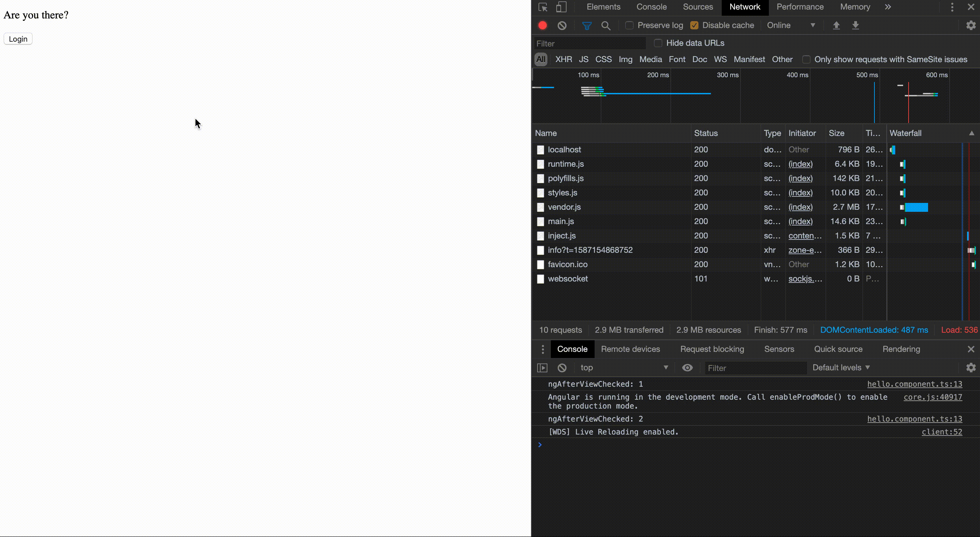Screen dimensions: 980x537
Task: Click the export (download arrow) icon
Action: 856,25
